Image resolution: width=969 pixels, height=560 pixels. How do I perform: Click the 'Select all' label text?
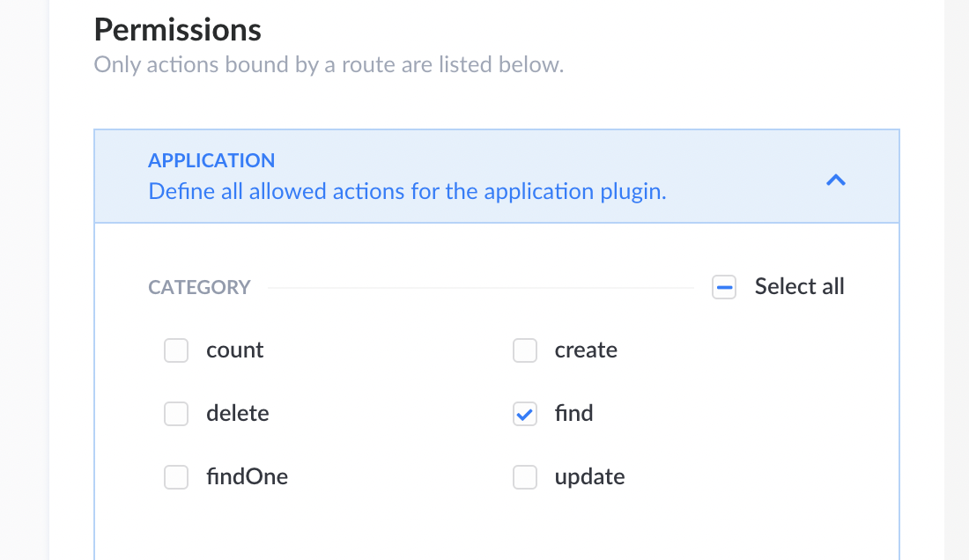(x=799, y=287)
